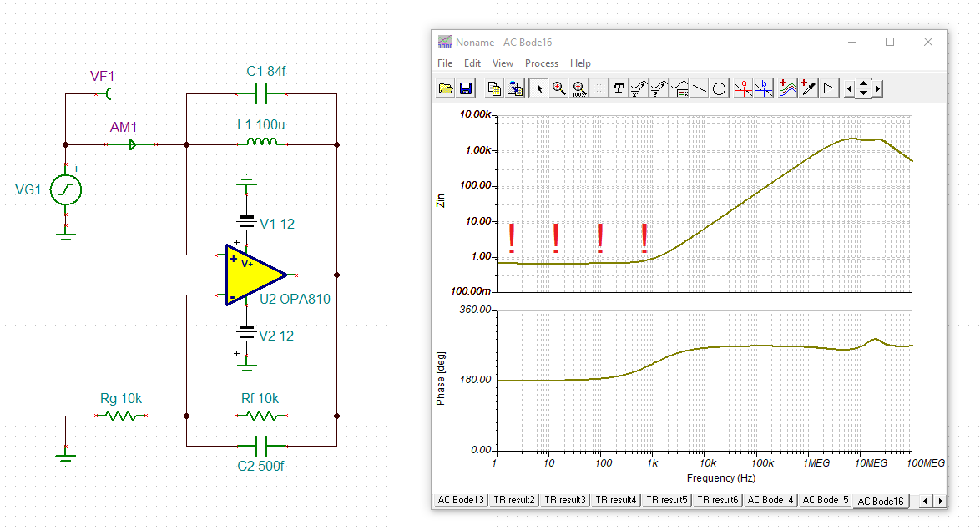Select the VF1 voltage pin

[107, 93]
